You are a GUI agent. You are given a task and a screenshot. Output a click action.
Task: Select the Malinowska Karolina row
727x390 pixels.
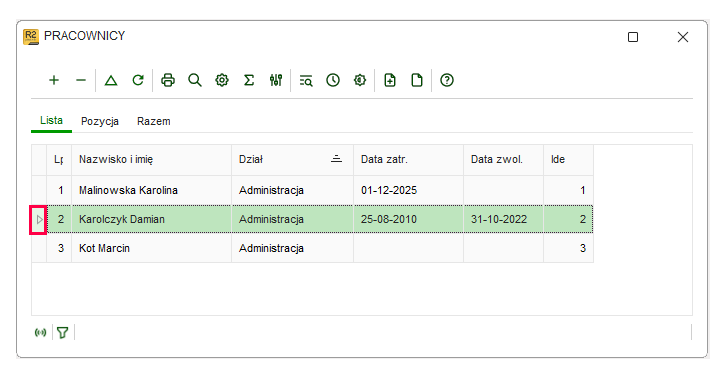(312, 190)
